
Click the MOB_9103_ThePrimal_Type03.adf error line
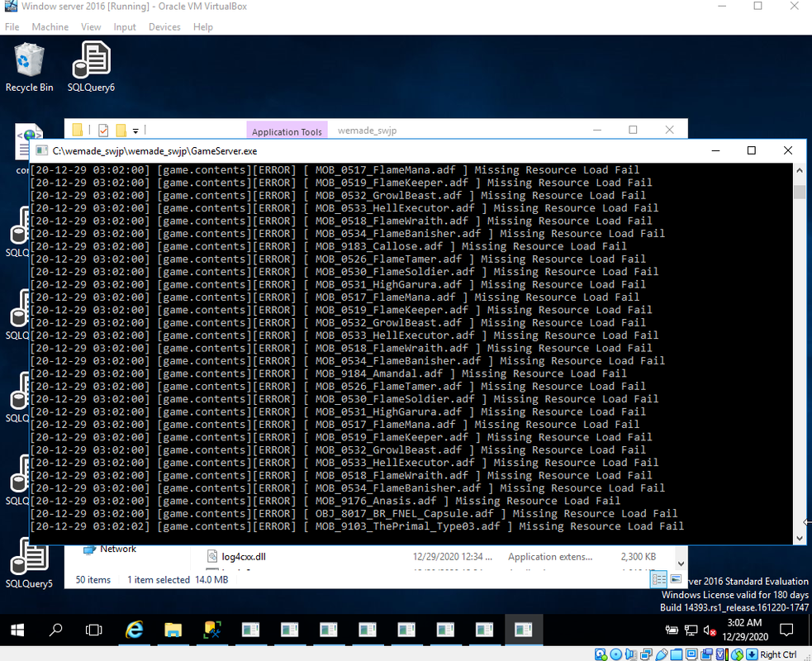[357, 527]
